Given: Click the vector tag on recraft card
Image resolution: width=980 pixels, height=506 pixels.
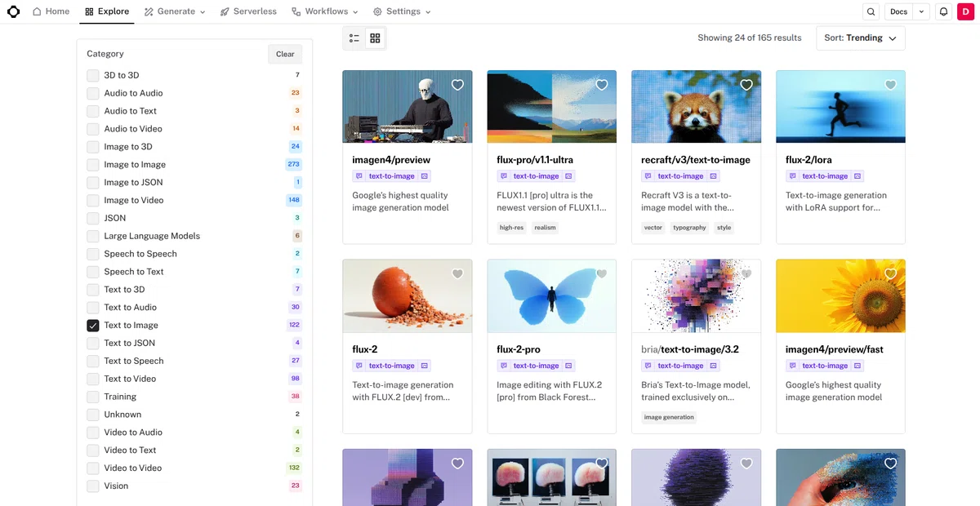Looking at the screenshot, I should pos(653,228).
